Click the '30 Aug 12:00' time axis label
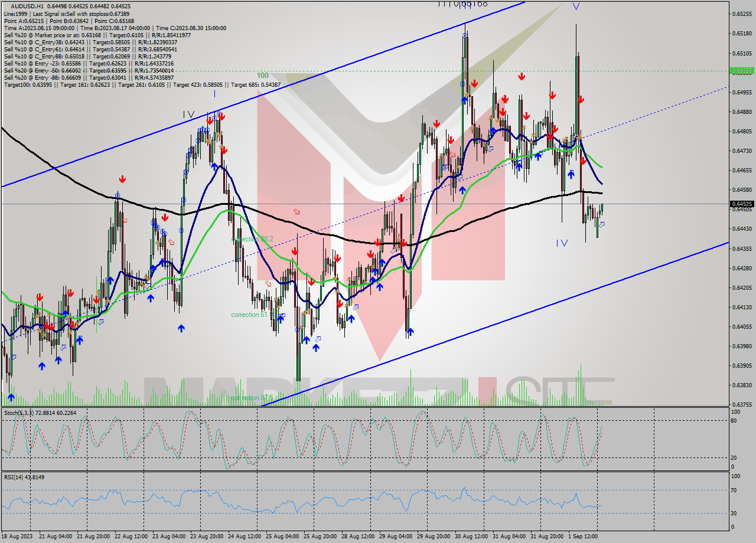The width and height of the screenshot is (756, 543). tap(472, 536)
